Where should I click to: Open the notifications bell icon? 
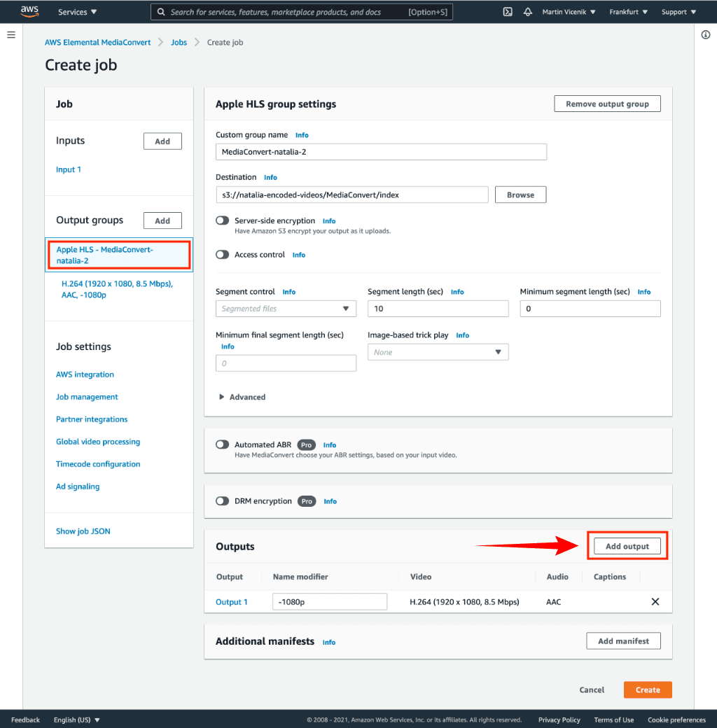point(527,12)
